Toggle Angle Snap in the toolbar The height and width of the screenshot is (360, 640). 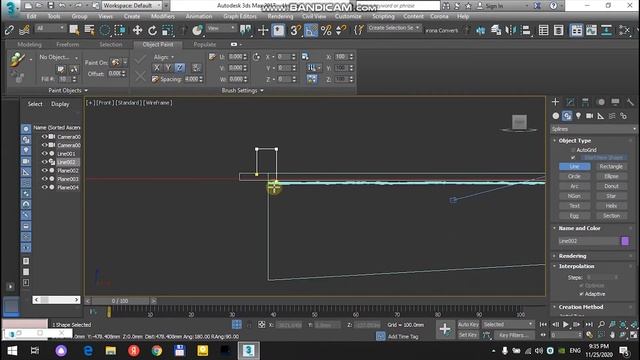[x=311, y=30]
